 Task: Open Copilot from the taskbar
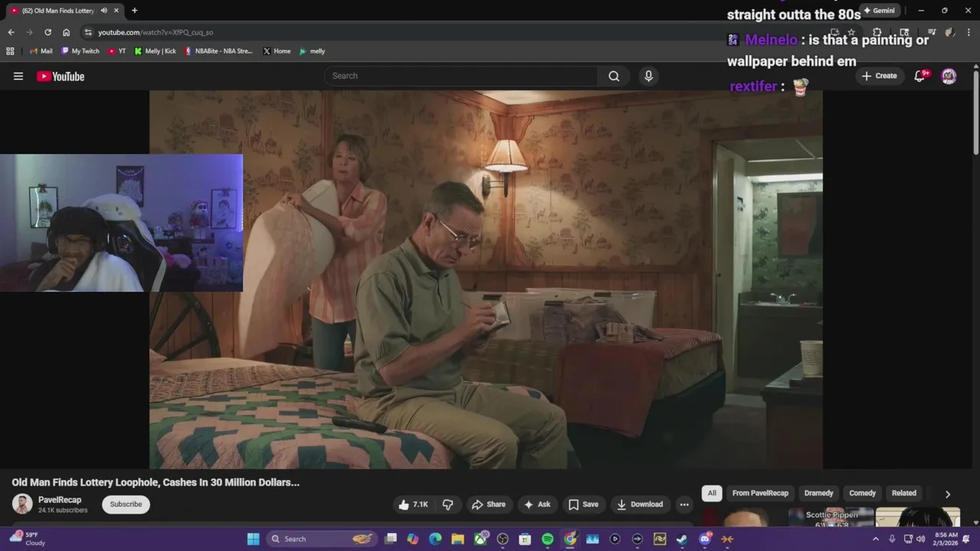(x=413, y=539)
